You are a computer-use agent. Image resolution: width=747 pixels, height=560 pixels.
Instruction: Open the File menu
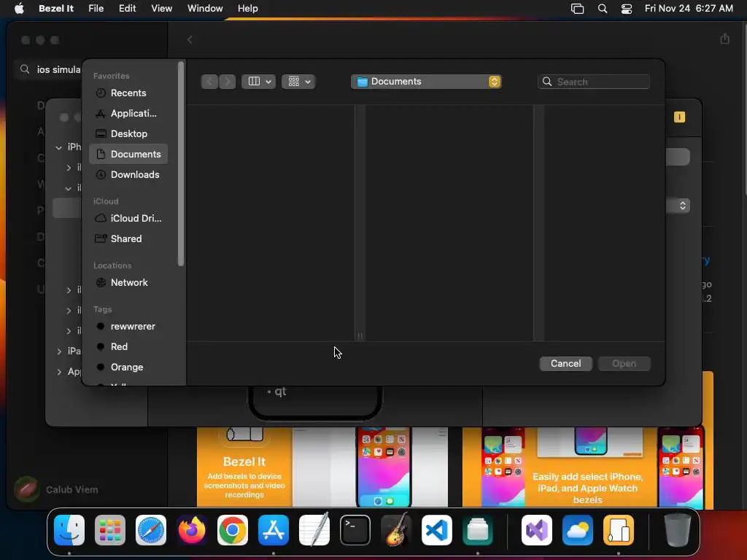[x=96, y=9]
